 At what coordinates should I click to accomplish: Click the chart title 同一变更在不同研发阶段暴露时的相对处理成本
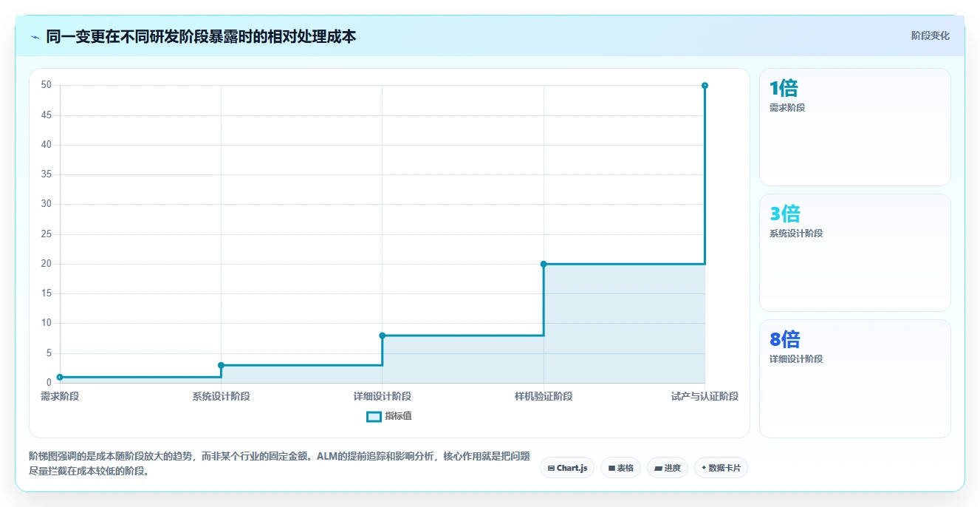(201, 36)
